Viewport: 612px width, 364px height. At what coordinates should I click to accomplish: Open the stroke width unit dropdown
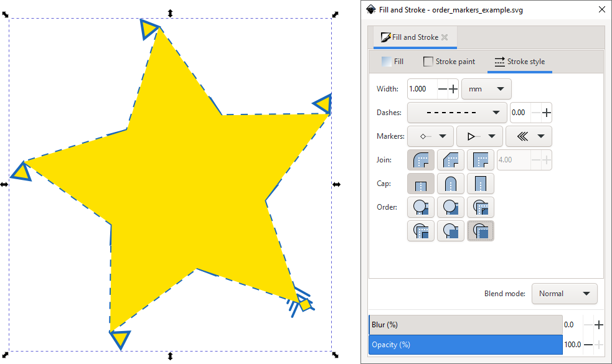486,89
